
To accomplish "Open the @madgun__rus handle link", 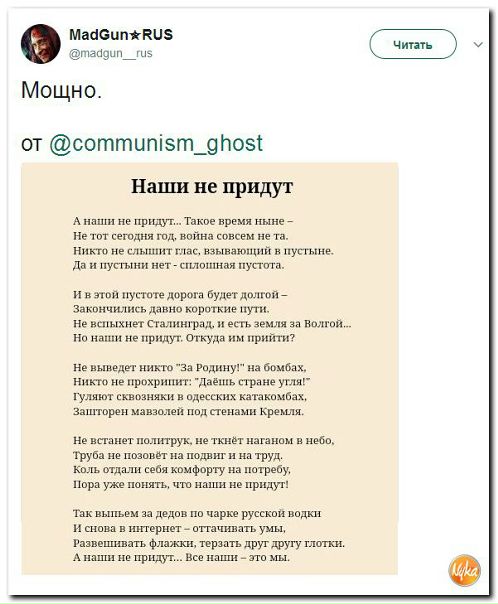I will pyautogui.click(x=111, y=53).
